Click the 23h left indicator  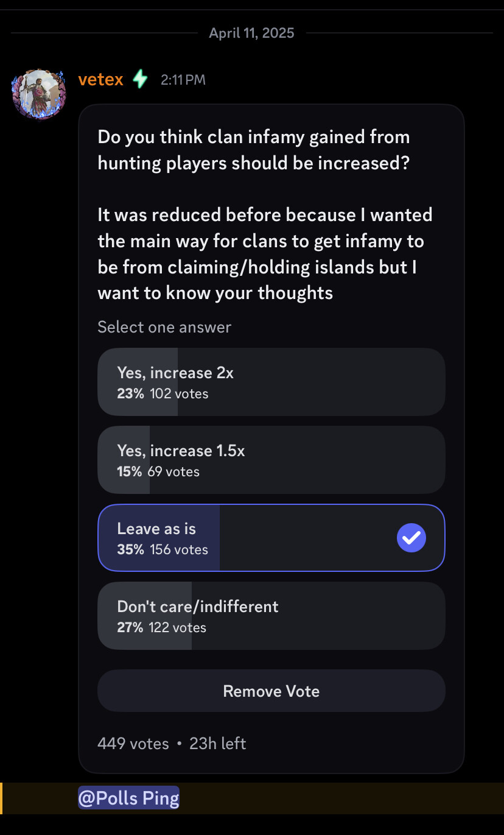(218, 744)
